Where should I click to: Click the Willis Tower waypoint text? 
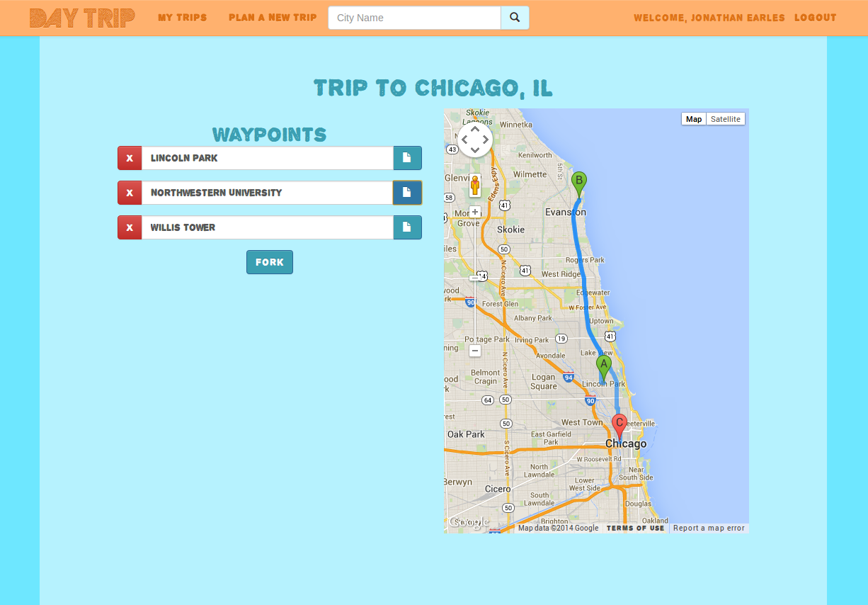[x=183, y=227]
